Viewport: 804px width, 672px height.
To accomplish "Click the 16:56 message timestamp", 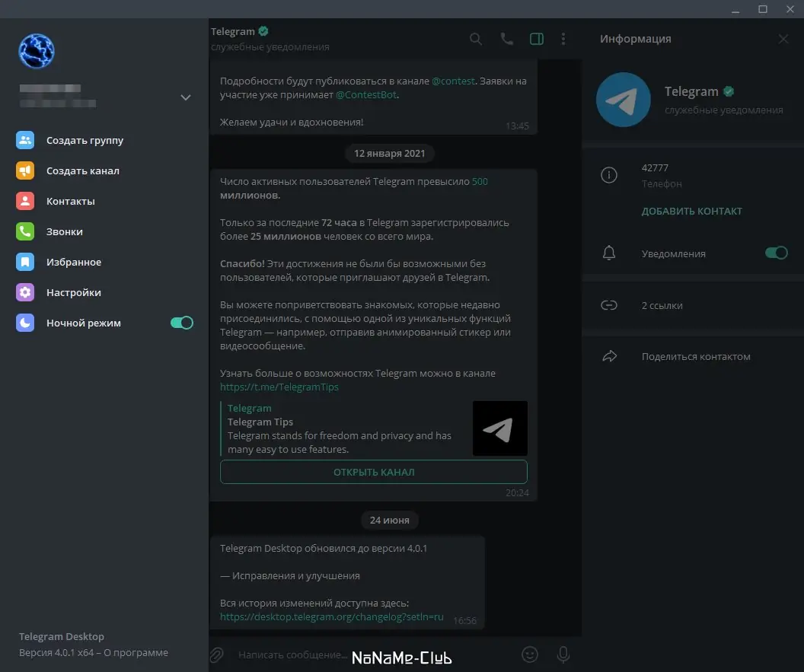I will click(x=464, y=621).
